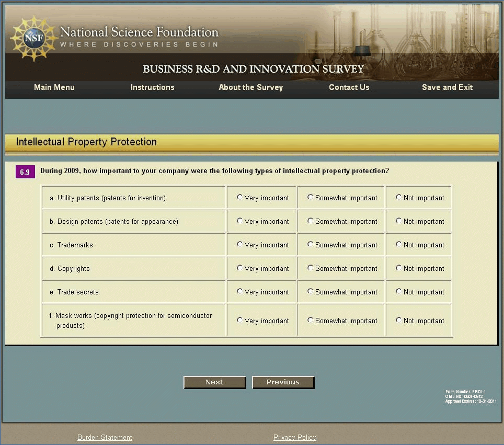Mark Mask works as Not important

399,320
